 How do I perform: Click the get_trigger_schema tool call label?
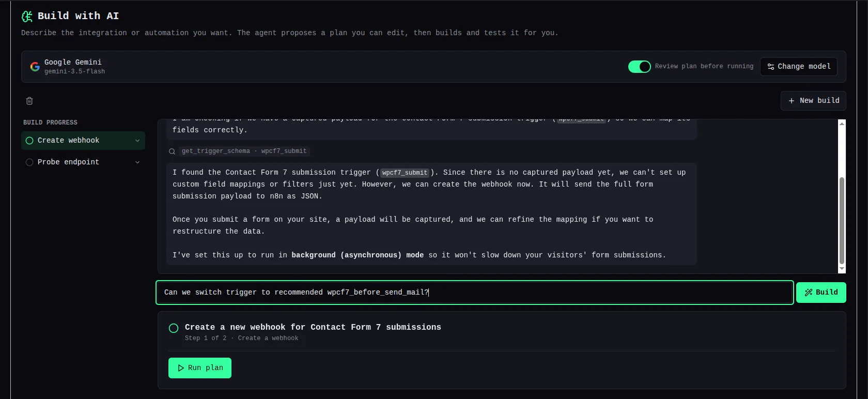click(x=216, y=151)
